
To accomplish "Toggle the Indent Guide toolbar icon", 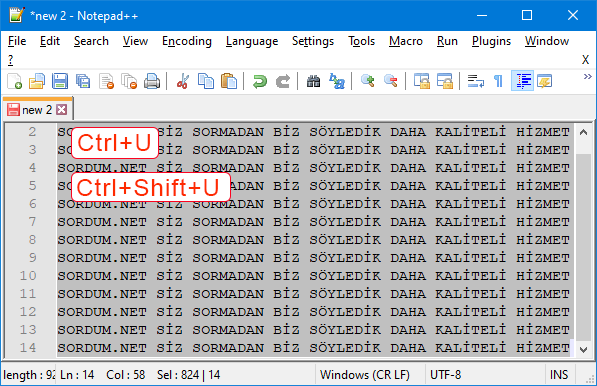I will pyautogui.click(x=523, y=81).
